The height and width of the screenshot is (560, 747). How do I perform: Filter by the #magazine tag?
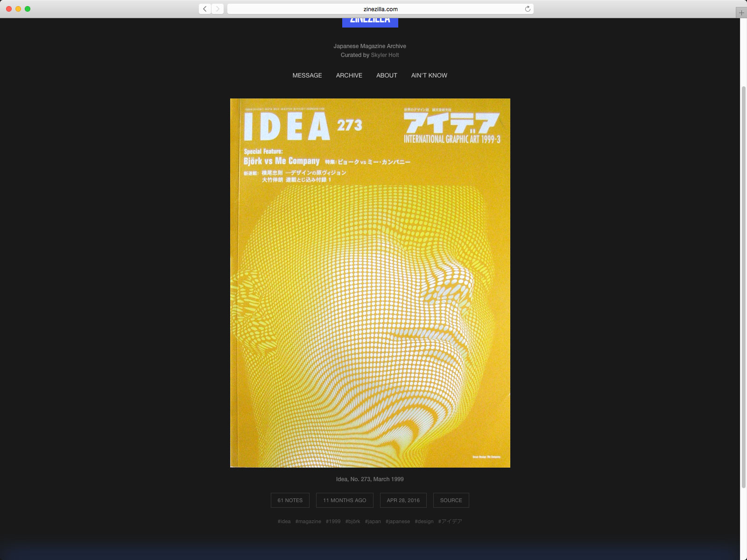click(x=308, y=521)
